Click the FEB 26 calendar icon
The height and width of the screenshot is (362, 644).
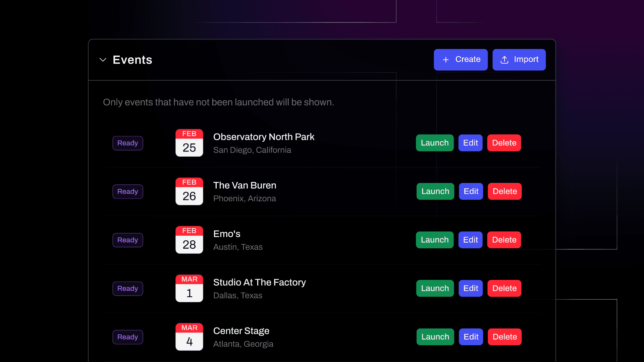pyautogui.click(x=189, y=191)
